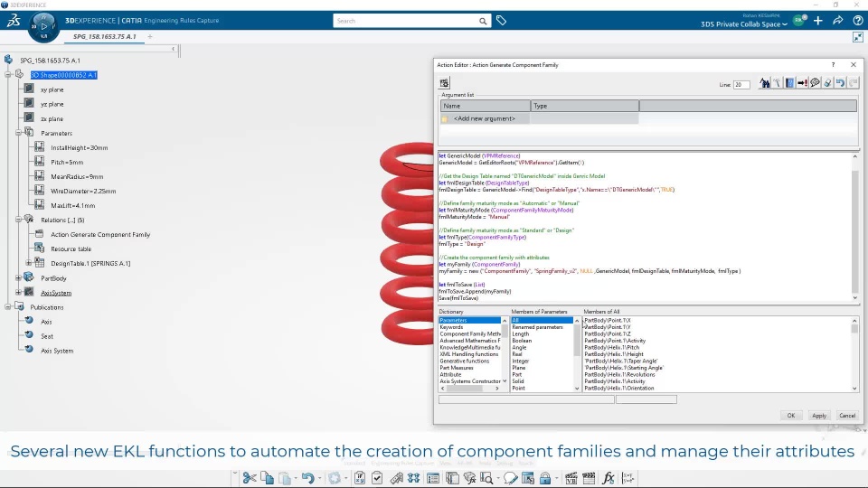Click the Share arrow icon in top bar
Screen dimensions: 868x488
pos(837,21)
